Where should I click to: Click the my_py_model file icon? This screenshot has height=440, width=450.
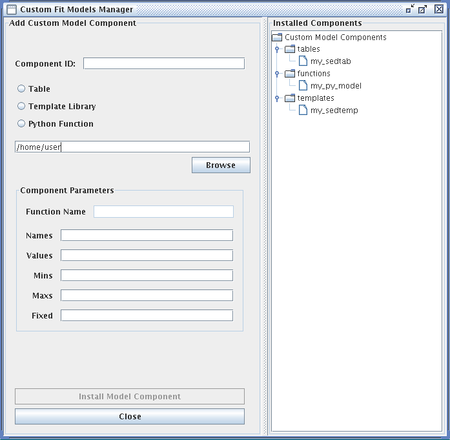pos(303,86)
